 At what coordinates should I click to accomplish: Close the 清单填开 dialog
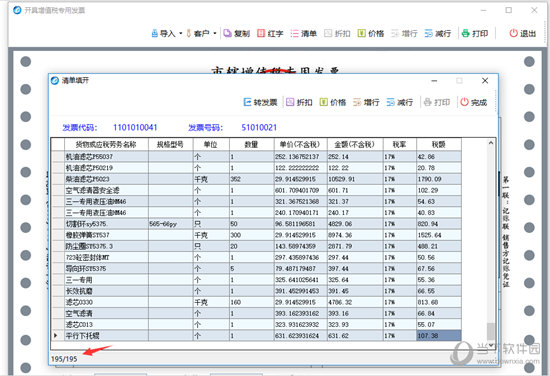(x=485, y=81)
